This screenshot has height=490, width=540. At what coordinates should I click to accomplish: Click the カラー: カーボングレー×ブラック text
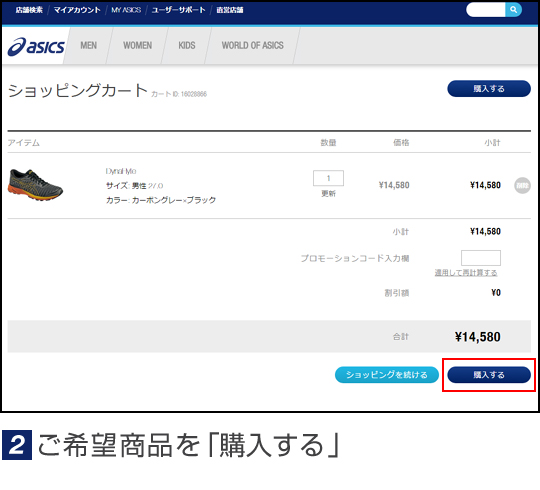click(161, 200)
